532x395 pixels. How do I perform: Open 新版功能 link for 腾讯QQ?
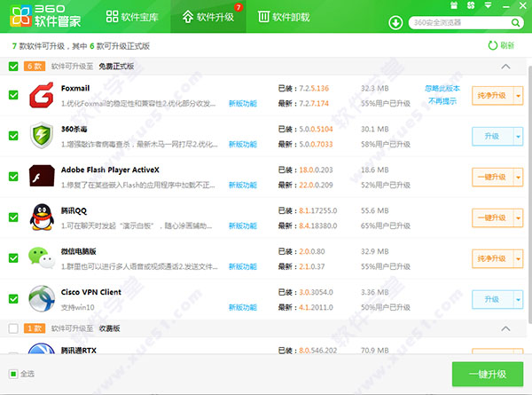(243, 225)
